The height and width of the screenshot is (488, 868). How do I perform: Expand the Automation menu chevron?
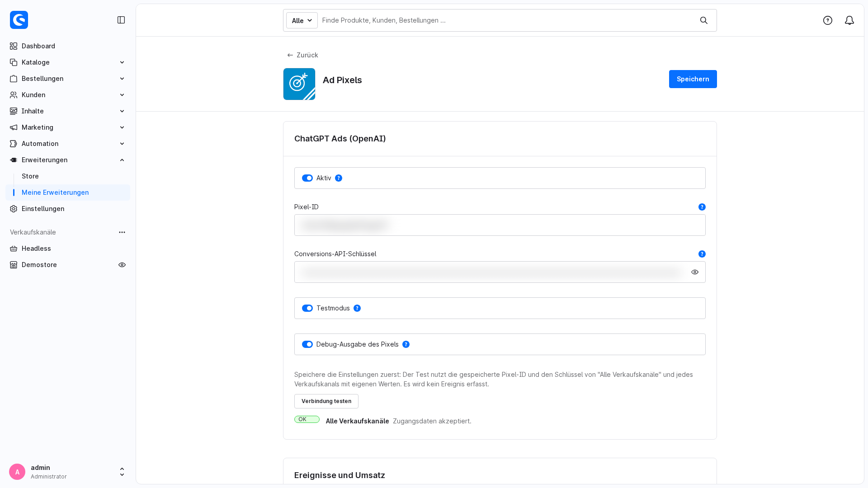[122, 144]
